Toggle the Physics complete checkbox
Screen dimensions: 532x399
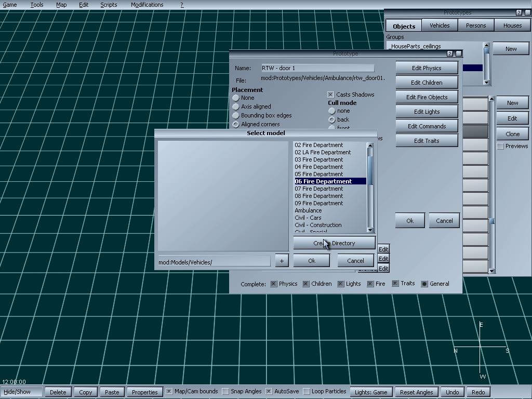pos(273,284)
